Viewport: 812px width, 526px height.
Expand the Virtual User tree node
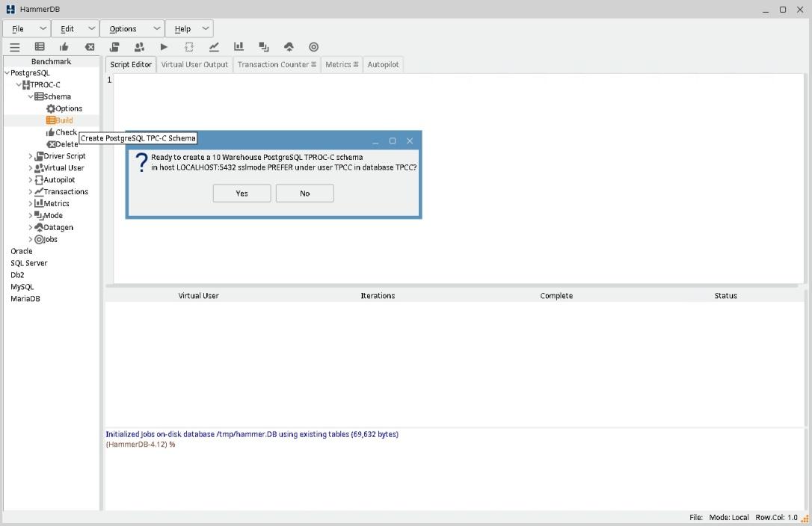[x=31, y=168]
